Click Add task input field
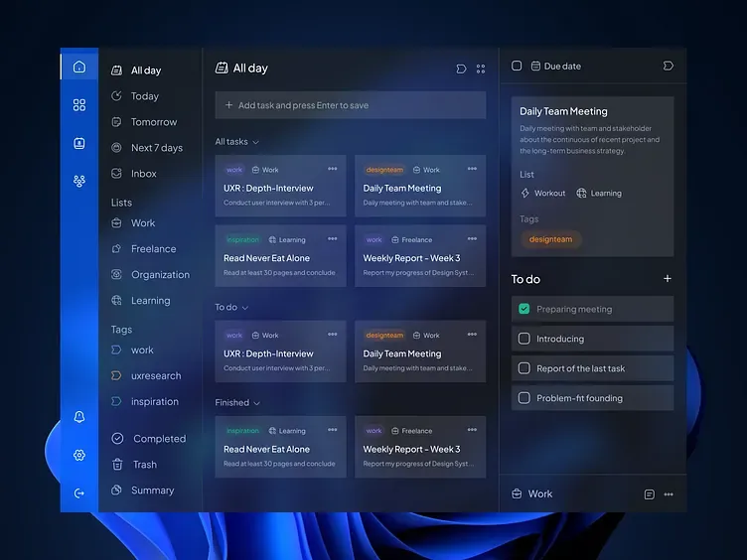This screenshot has height=560, width=747. [x=351, y=105]
